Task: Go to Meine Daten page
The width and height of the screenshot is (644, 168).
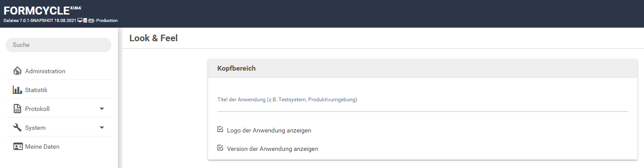Action: coord(59,147)
